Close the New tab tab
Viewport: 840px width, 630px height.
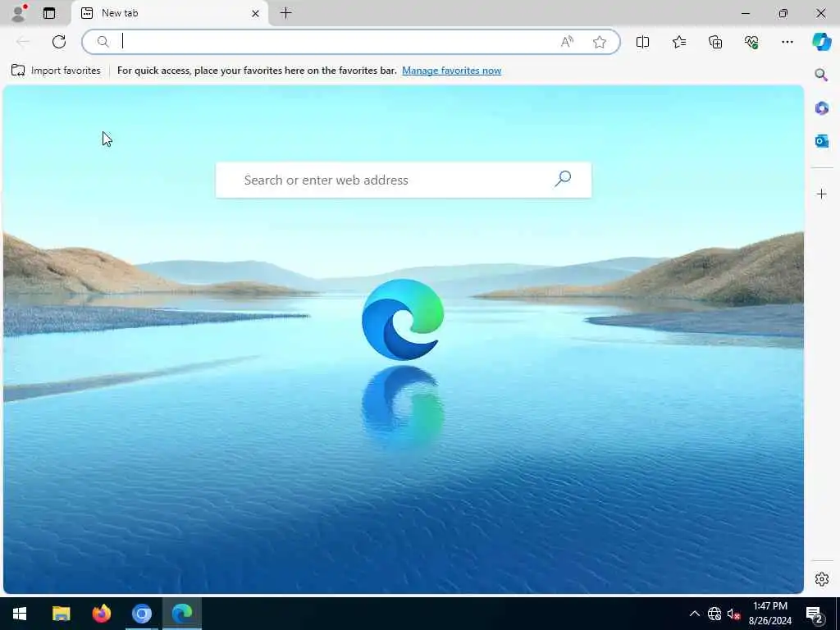[x=256, y=13]
